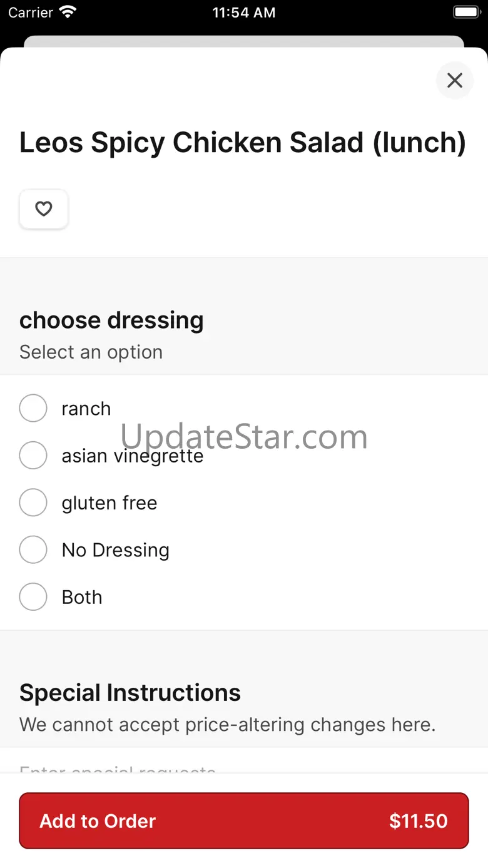The height and width of the screenshot is (868, 488).
Task: Tap the price-altering changes notice text
Action: tap(228, 725)
